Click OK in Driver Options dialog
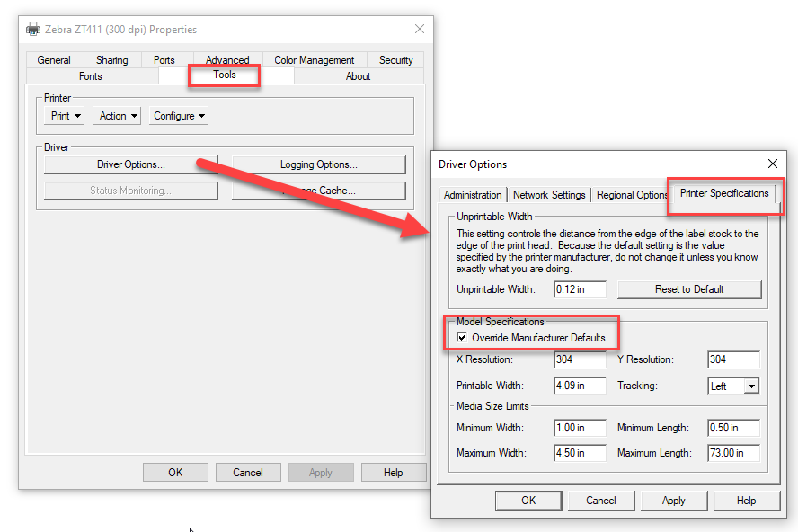 click(528, 501)
